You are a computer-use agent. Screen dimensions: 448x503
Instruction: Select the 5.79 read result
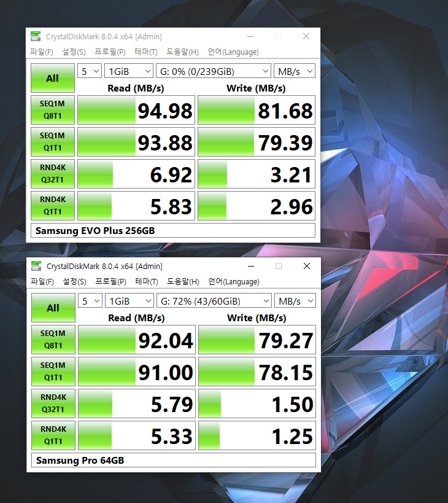point(137,404)
